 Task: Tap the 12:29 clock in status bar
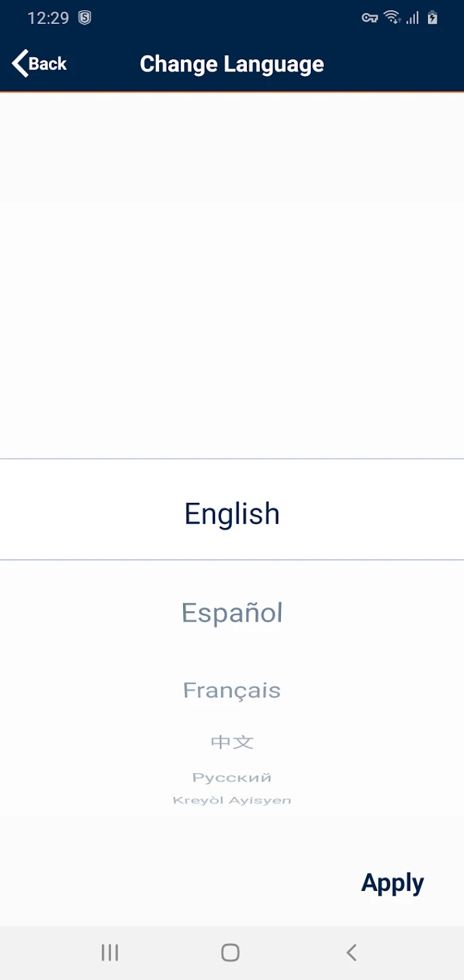click(x=48, y=18)
